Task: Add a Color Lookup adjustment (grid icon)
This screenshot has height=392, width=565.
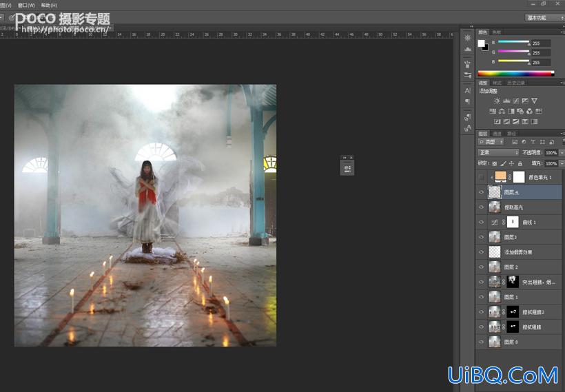Action: 539,112
